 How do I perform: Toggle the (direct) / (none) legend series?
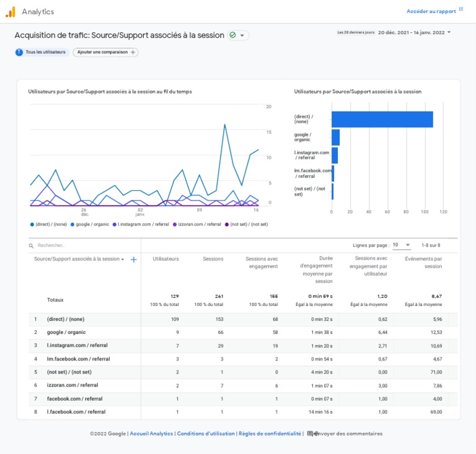(48, 224)
